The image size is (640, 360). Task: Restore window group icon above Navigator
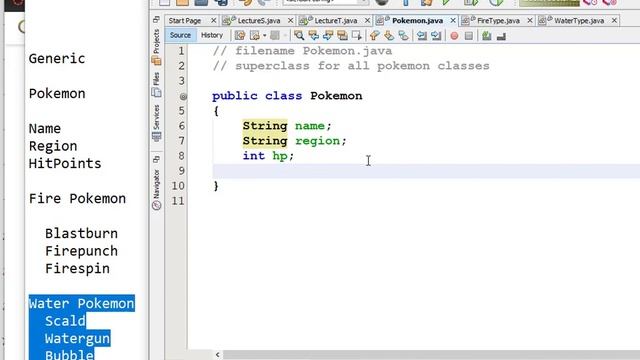156,160
